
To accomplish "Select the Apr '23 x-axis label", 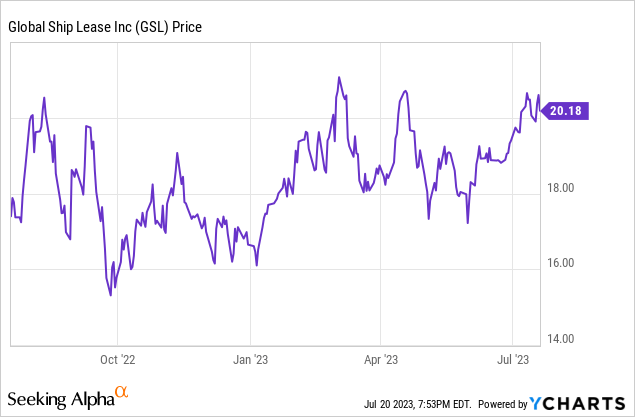I will (x=378, y=356).
